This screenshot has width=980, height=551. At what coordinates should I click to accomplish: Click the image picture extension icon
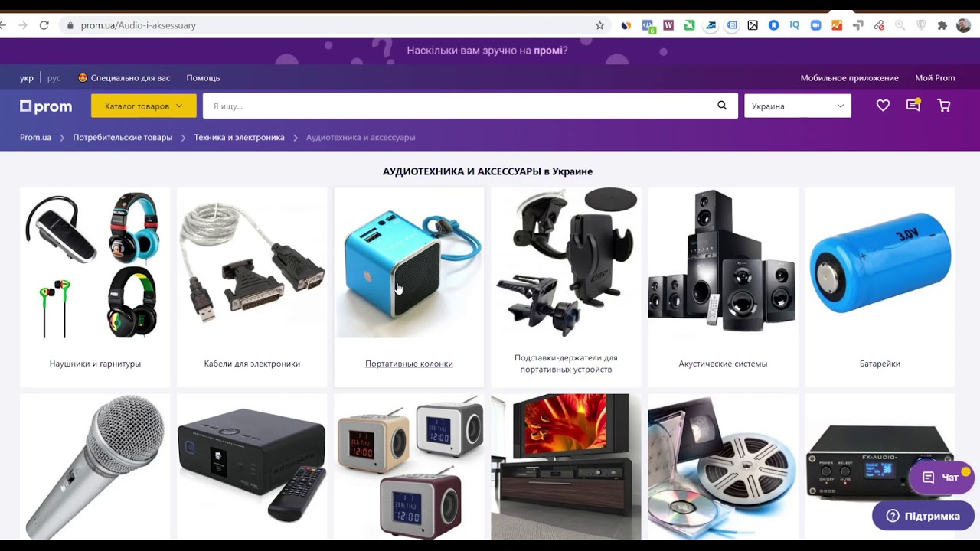(x=753, y=25)
